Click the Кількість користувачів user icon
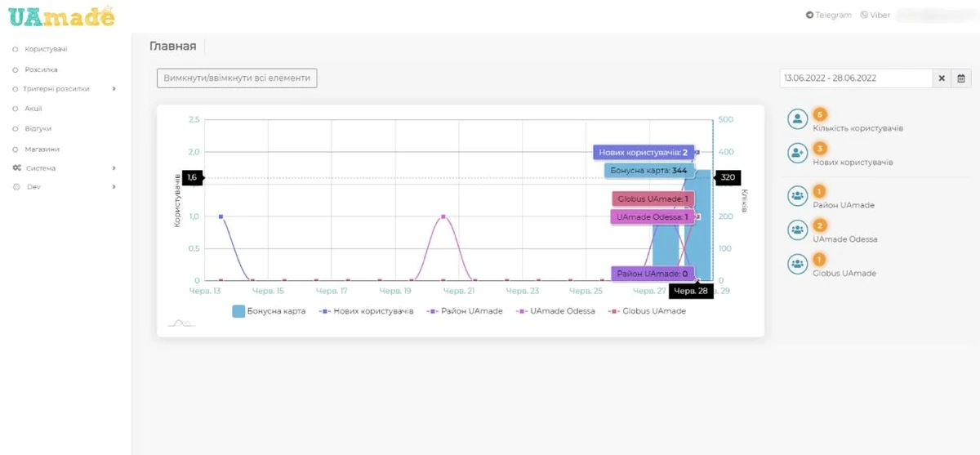Viewport: 980px width, 455px height. (797, 119)
